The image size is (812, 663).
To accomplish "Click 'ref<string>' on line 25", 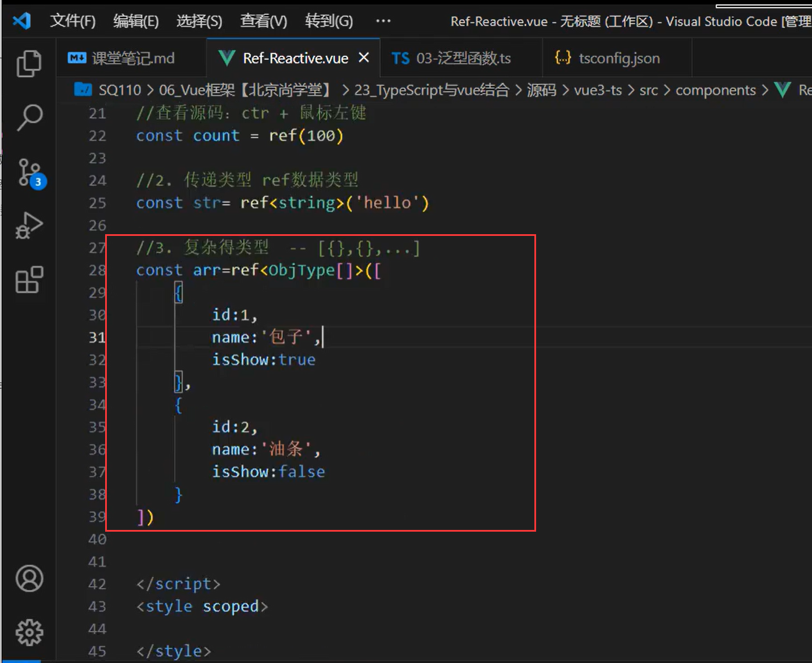I will coord(292,203).
